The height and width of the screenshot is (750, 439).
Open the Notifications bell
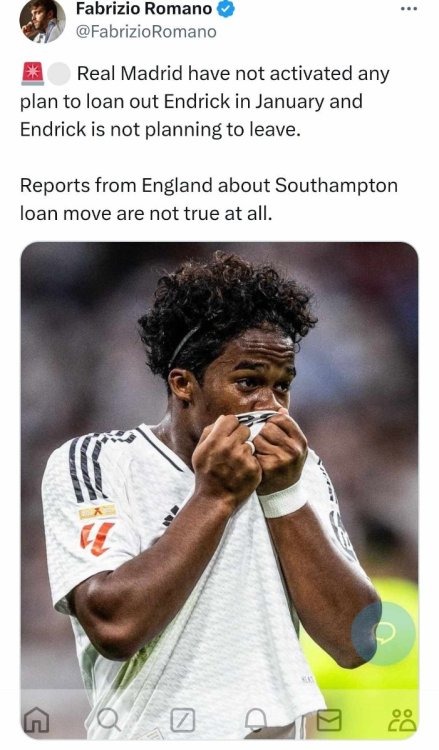pos(256,719)
